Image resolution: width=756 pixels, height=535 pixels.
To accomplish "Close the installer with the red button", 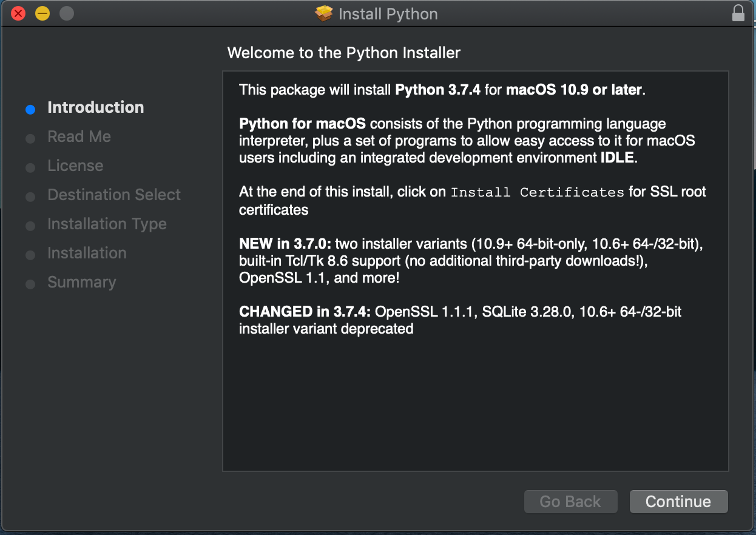I will (x=18, y=13).
